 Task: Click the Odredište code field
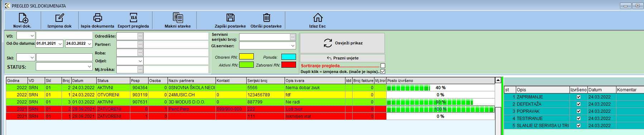[127, 36]
